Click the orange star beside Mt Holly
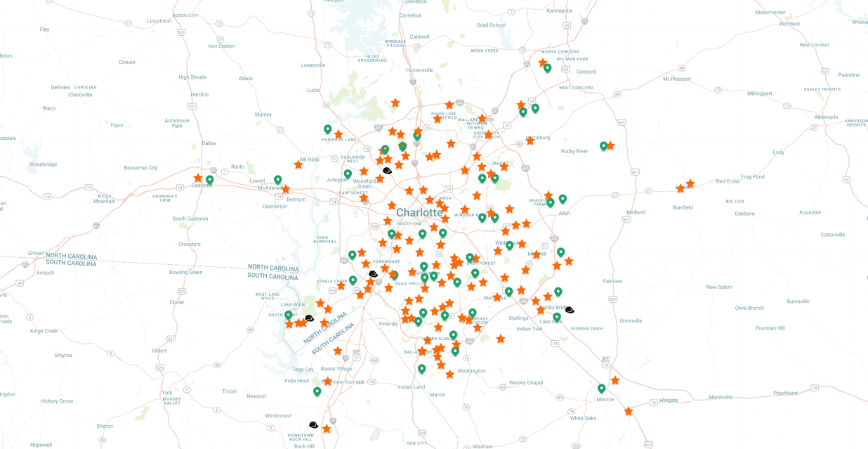 (x=298, y=164)
